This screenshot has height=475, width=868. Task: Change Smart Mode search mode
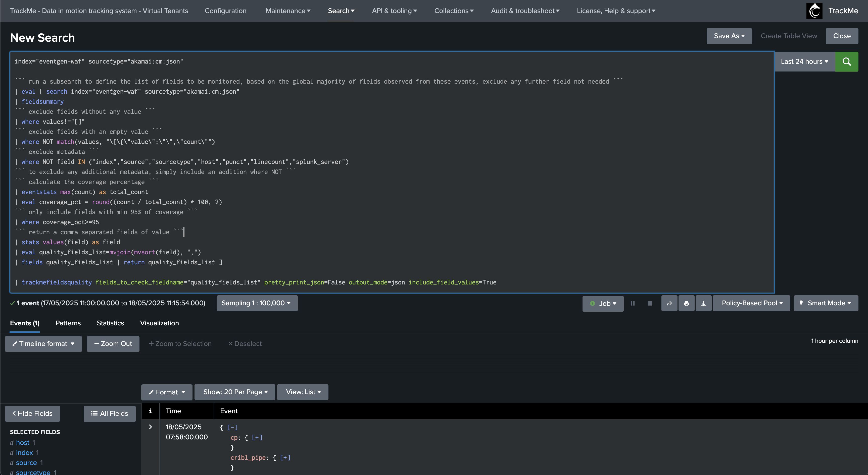pyautogui.click(x=826, y=303)
